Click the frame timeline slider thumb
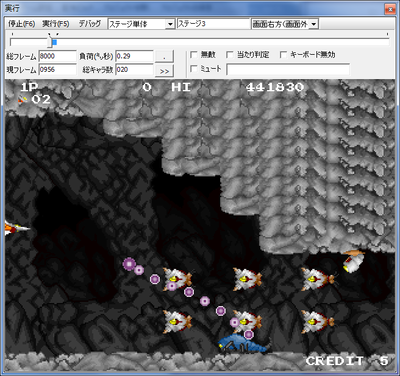400x376 pixels. tap(50, 42)
